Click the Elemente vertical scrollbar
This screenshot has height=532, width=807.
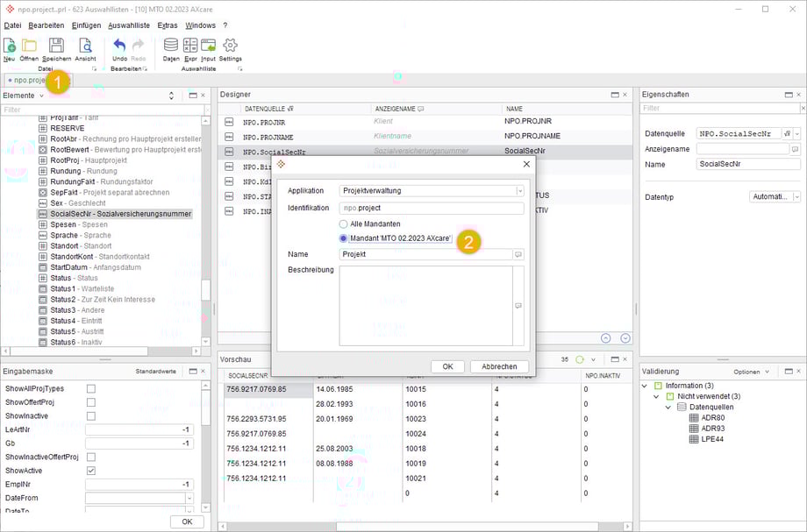(x=205, y=290)
